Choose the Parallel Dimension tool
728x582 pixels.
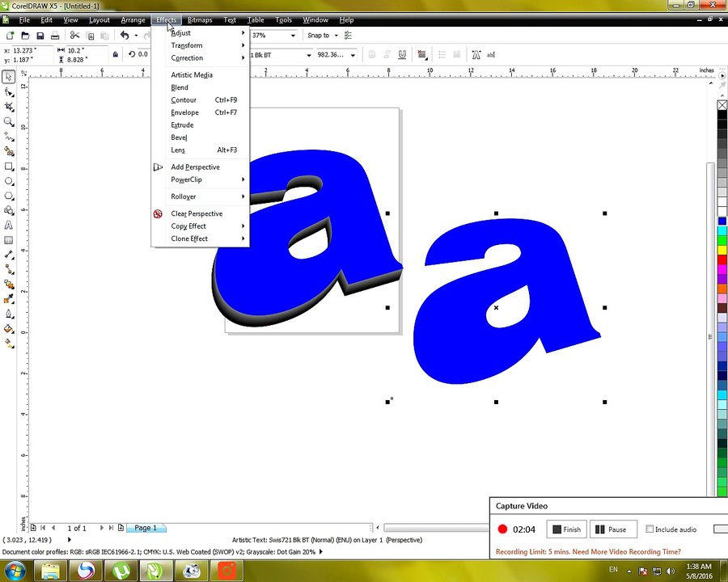9,255
